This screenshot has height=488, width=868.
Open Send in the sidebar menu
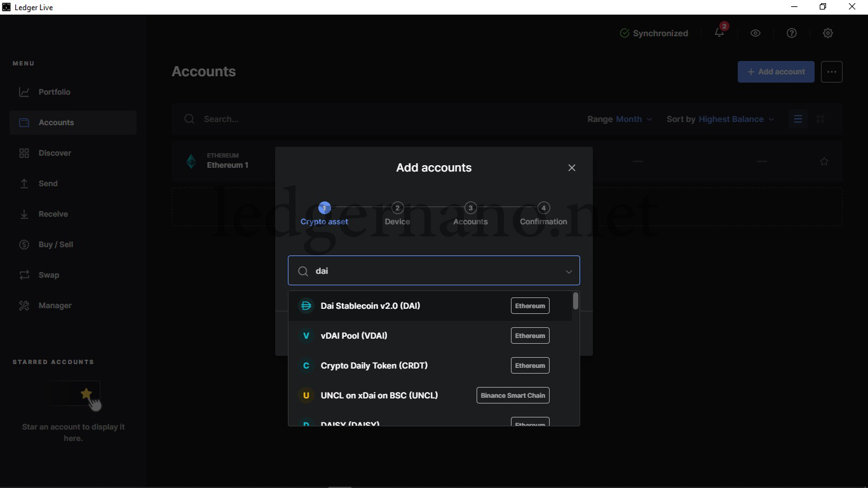[73, 184]
